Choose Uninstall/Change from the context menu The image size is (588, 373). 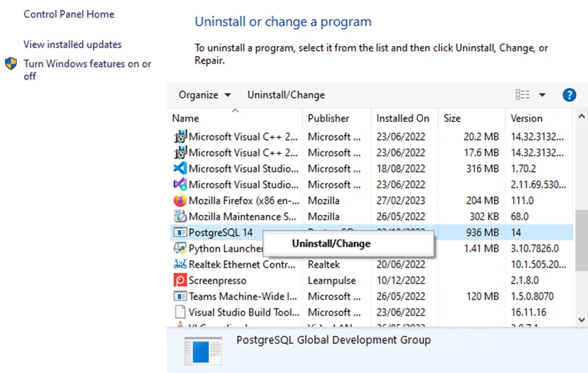tap(331, 244)
